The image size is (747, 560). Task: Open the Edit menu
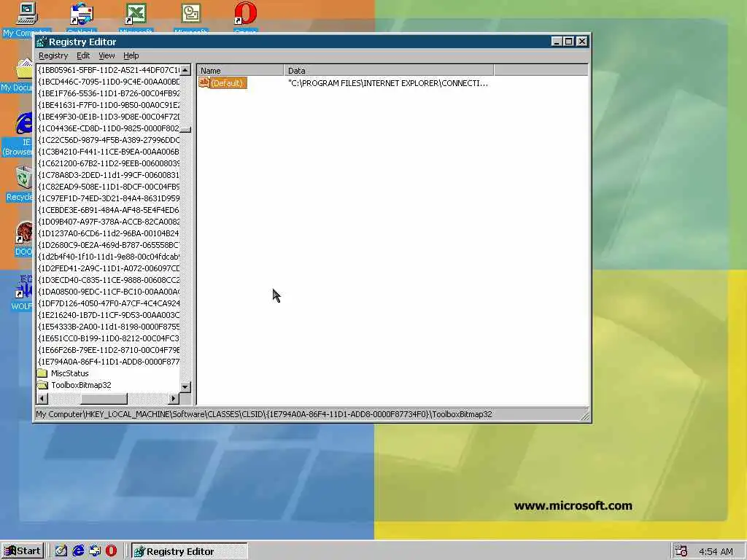pos(83,55)
